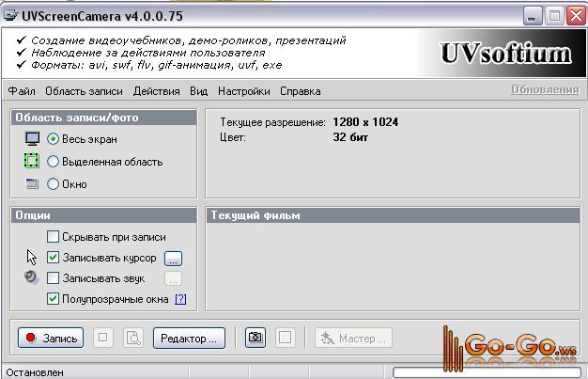The width and height of the screenshot is (588, 379).
Task: Click the [?] help link
Action: pos(180,299)
